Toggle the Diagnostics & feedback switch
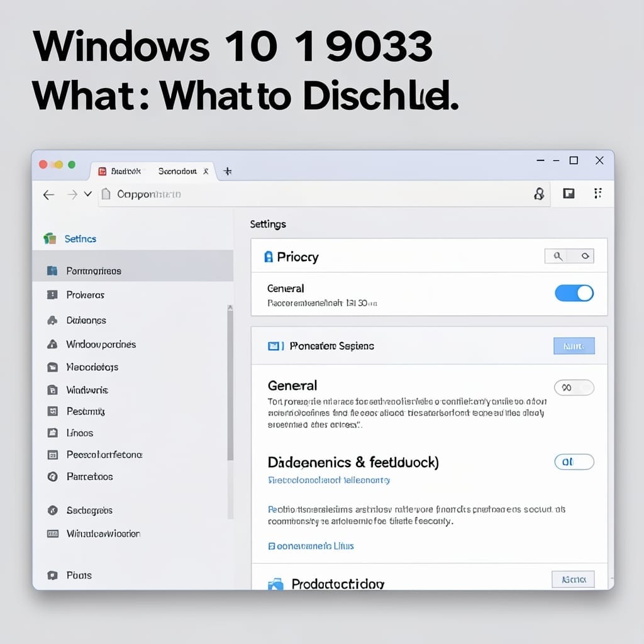The image size is (644, 644). (574, 462)
